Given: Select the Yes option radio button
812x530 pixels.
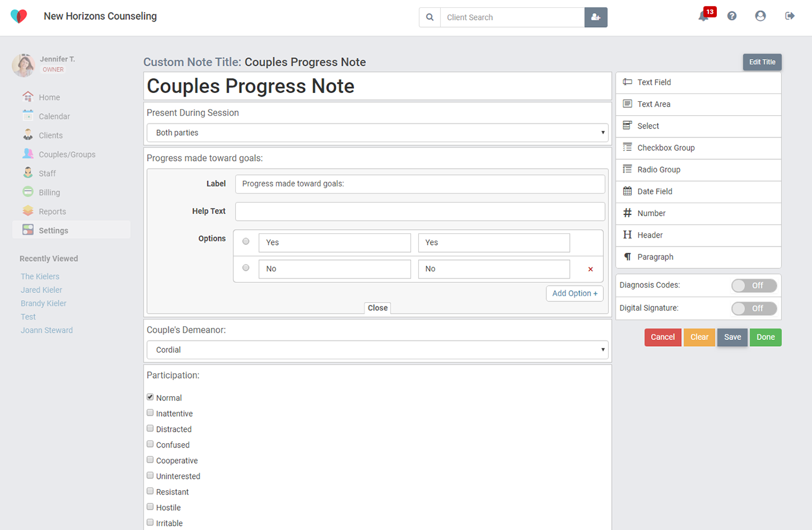Looking at the screenshot, I should click(245, 241).
